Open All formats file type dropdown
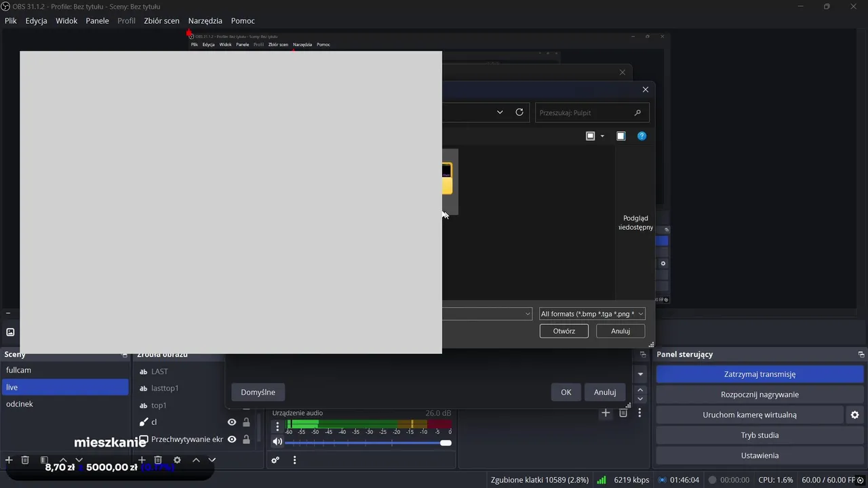The width and height of the screenshot is (868, 488). coord(592,314)
